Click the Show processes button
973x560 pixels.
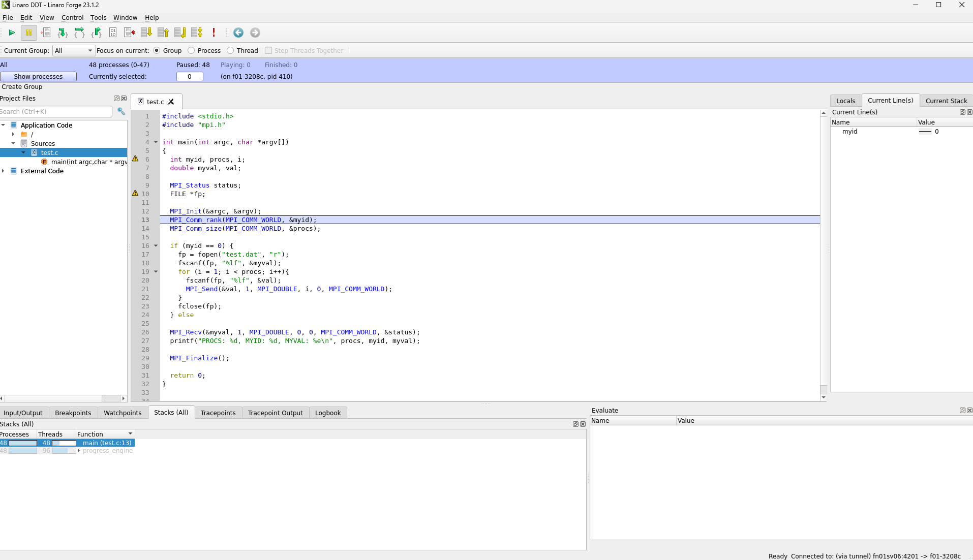coord(38,76)
